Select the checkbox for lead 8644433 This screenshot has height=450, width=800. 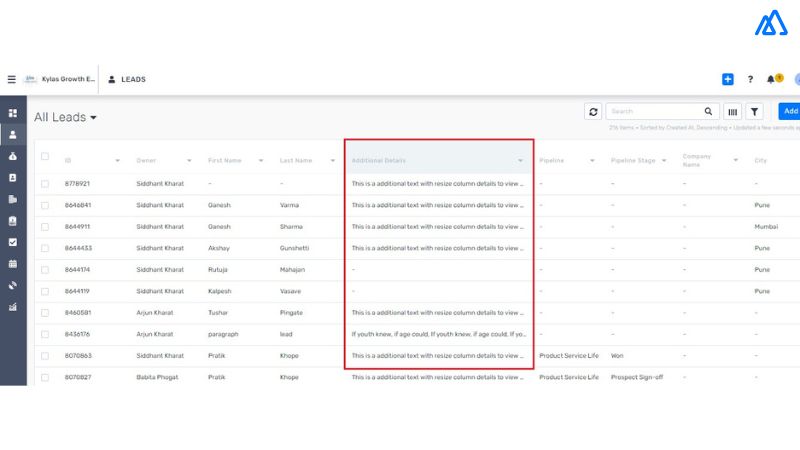44,248
